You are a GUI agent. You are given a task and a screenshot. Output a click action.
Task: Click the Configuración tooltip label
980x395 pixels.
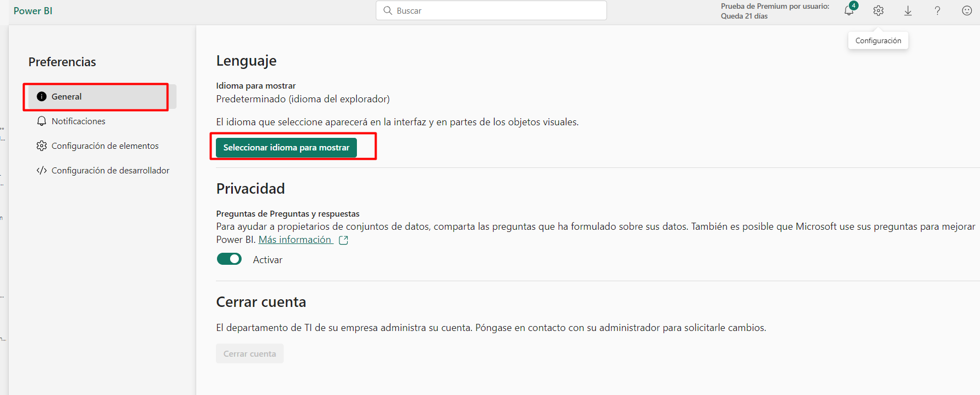(878, 40)
